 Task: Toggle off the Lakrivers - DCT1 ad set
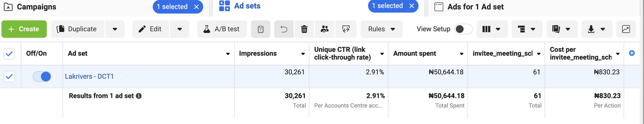(42, 77)
